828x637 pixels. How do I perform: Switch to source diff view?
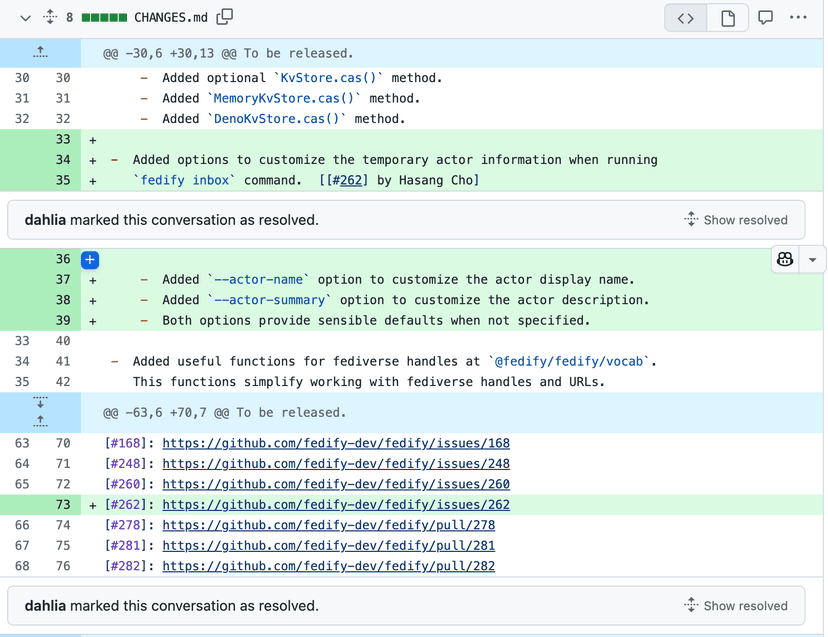click(x=686, y=18)
